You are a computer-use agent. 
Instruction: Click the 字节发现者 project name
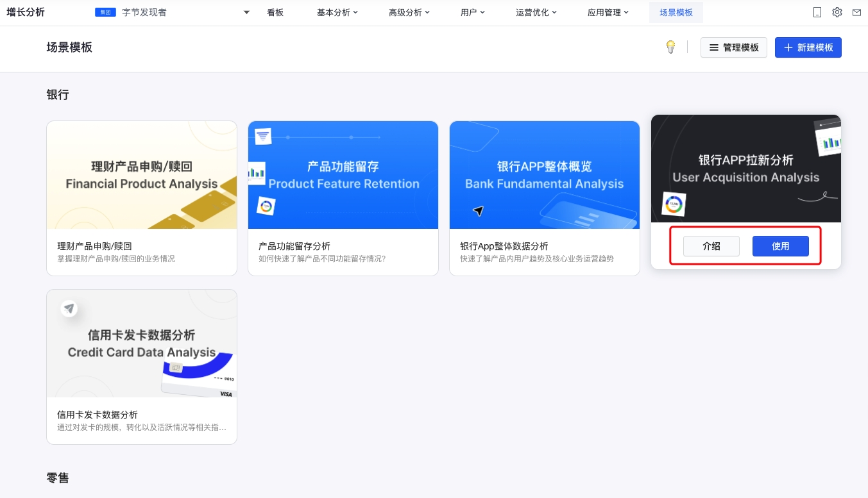click(x=144, y=12)
